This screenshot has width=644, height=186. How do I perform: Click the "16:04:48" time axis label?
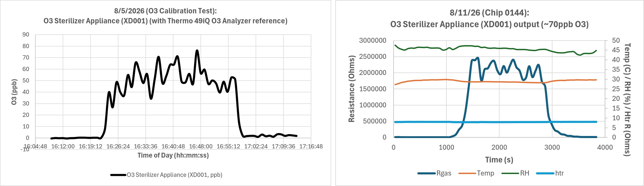35,146
